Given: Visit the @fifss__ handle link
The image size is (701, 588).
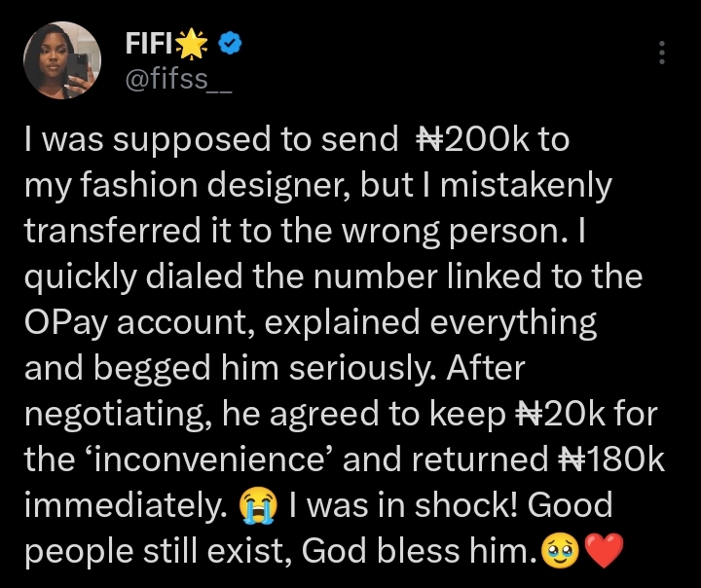Looking at the screenshot, I should [x=178, y=80].
